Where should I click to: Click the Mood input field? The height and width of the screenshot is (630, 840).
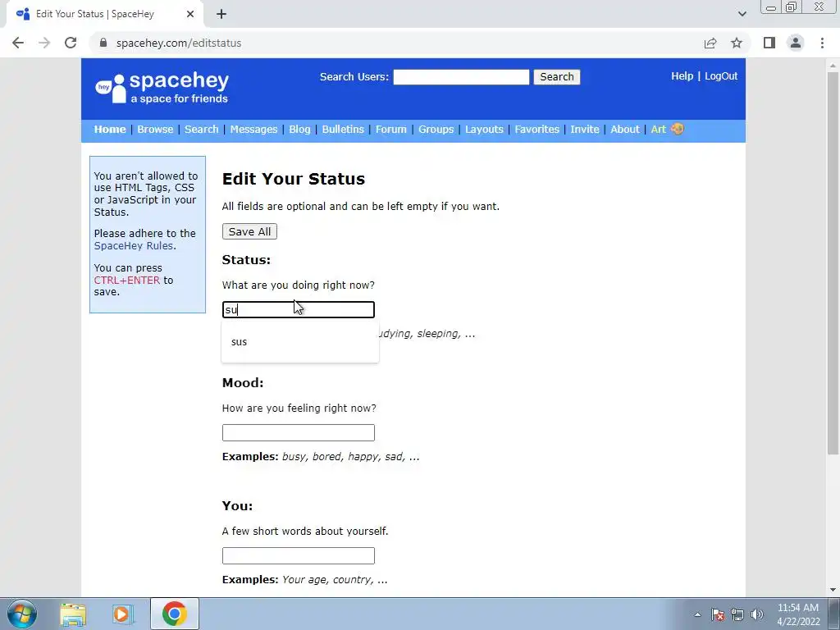[x=299, y=432]
